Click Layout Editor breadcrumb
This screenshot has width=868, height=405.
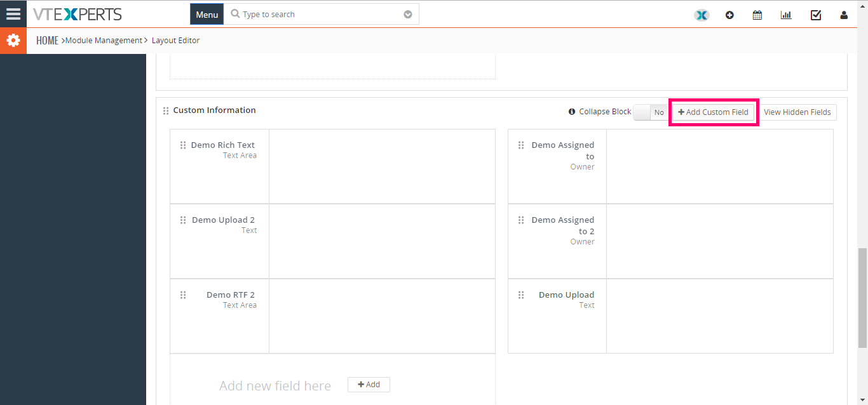[x=175, y=41]
